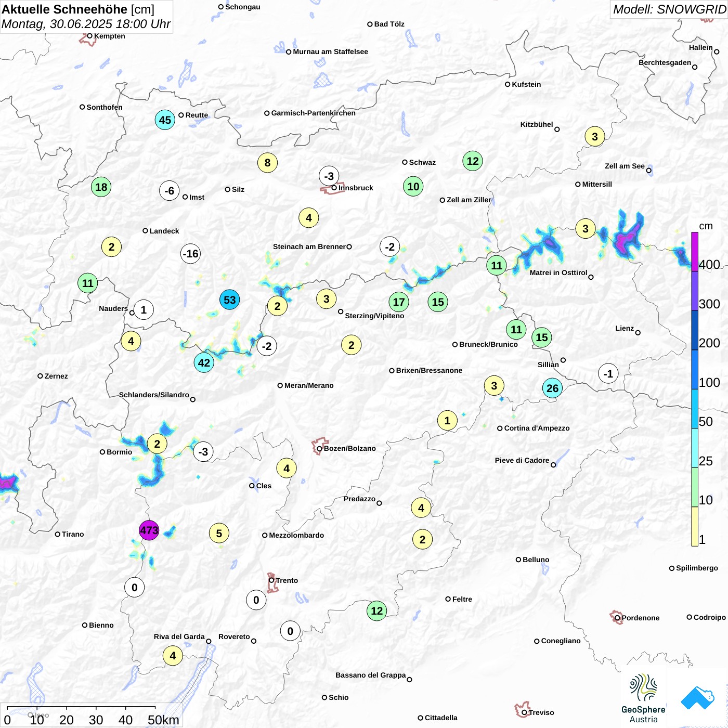Click the magenta 400 cm legend color
The height and width of the screenshot is (728, 728).
pos(695,252)
